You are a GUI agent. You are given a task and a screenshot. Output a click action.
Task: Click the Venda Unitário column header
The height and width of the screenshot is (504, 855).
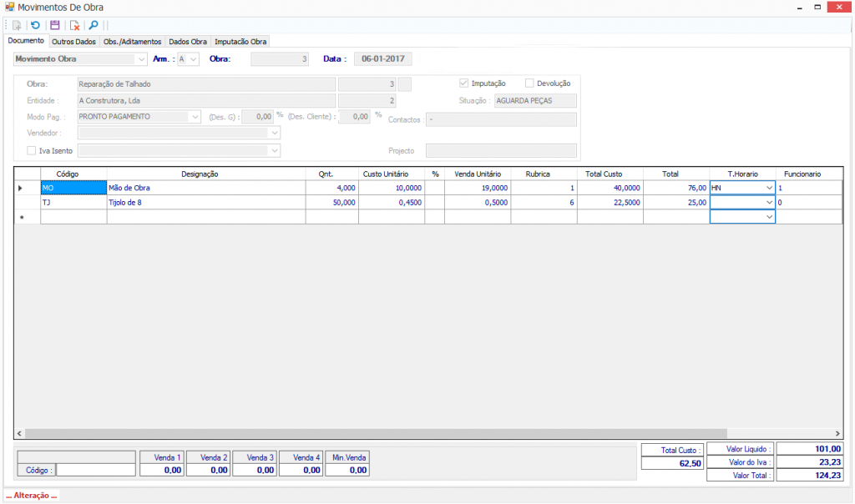click(478, 174)
